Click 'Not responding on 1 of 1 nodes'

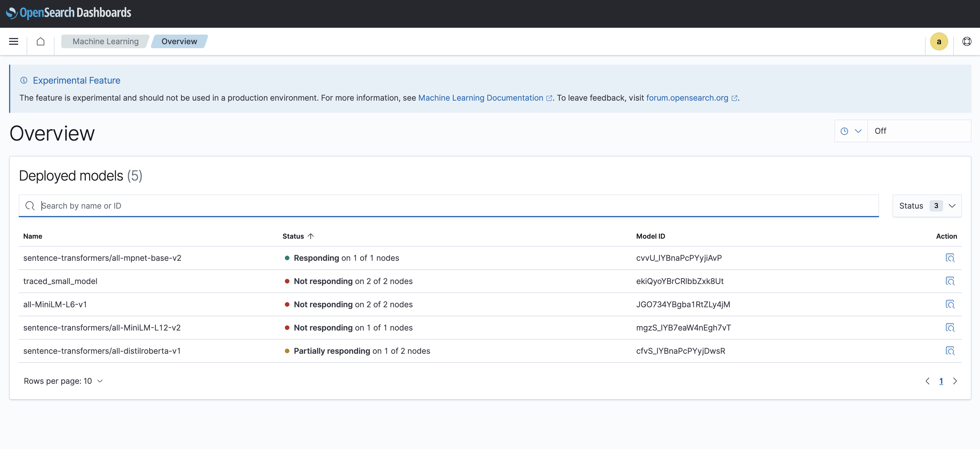pyautogui.click(x=349, y=327)
